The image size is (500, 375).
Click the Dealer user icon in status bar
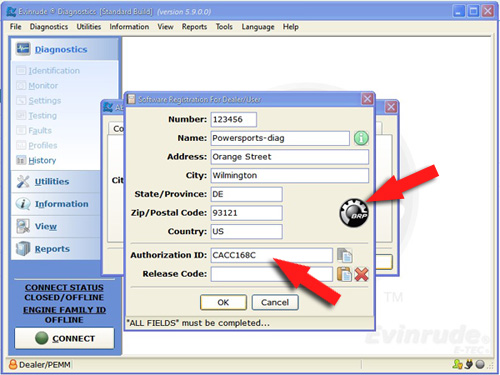point(13,365)
